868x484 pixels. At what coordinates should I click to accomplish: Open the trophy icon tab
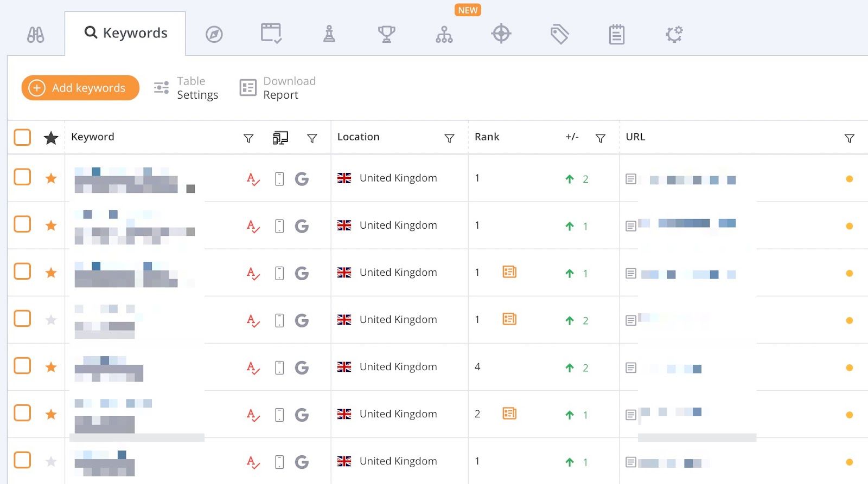click(387, 34)
